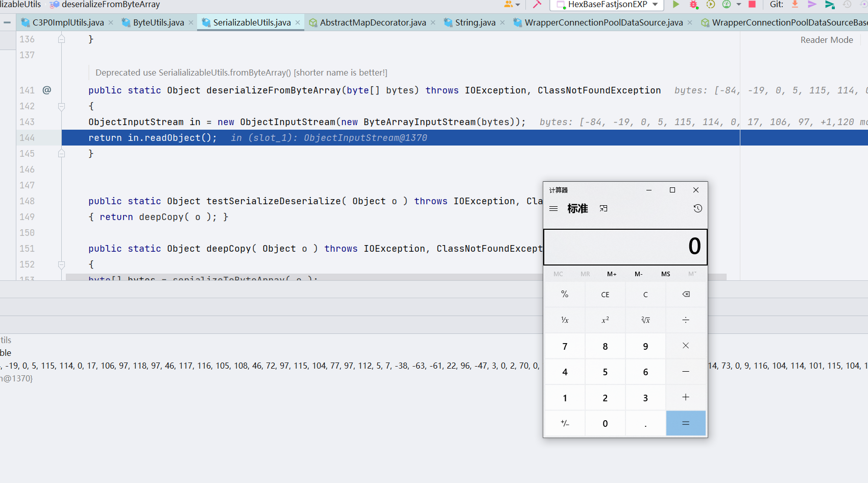Click the Build hammer icon
The width and height of the screenshot is (868, 483).
(537, 5)
